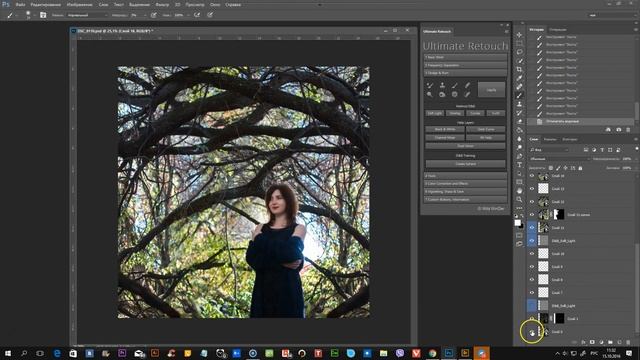Select the Quick Selection tool

coord(519,61)
